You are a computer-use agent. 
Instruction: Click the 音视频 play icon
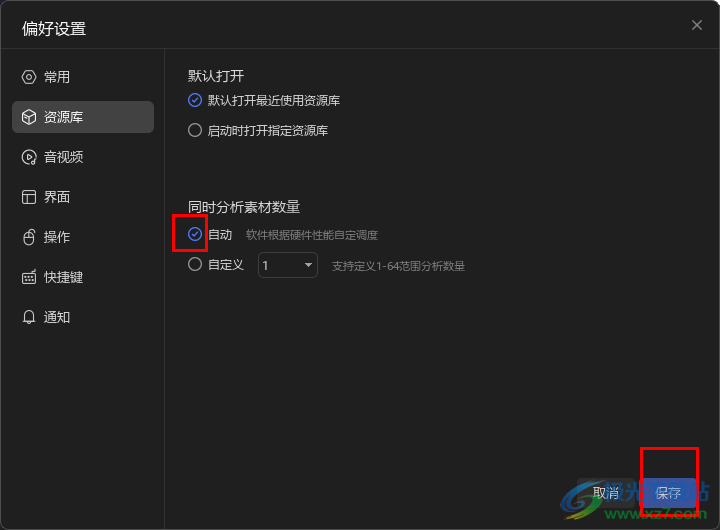click(x=29, y=157)
